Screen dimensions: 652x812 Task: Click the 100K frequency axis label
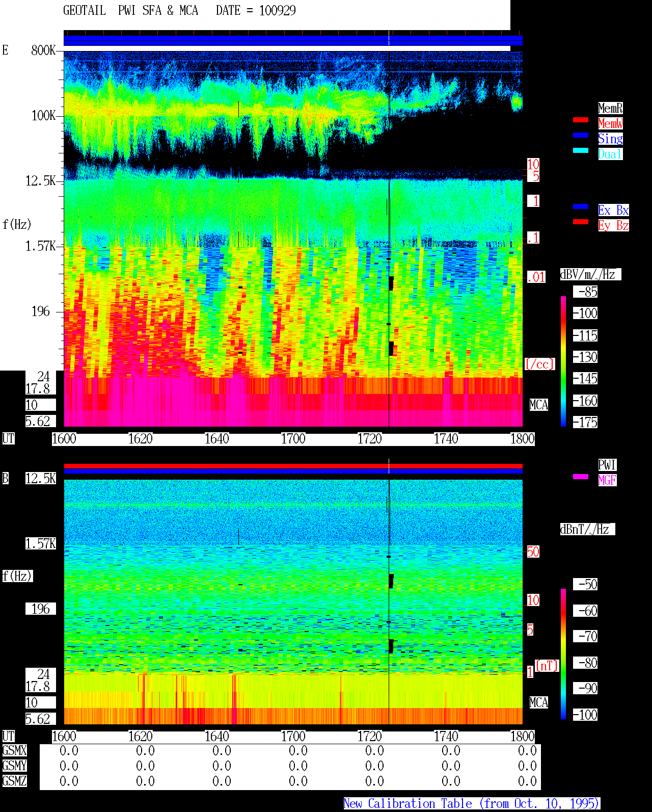43,115
